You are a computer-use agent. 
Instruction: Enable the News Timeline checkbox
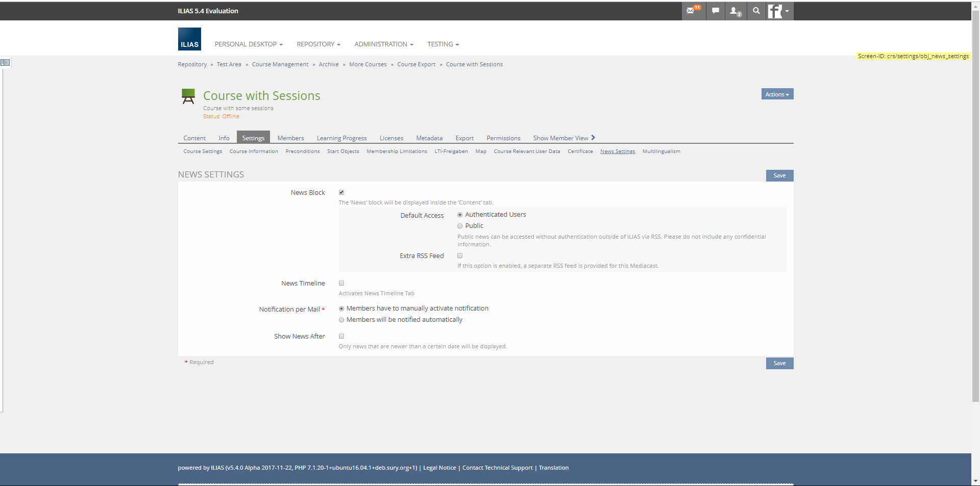(x=341, y=283)
